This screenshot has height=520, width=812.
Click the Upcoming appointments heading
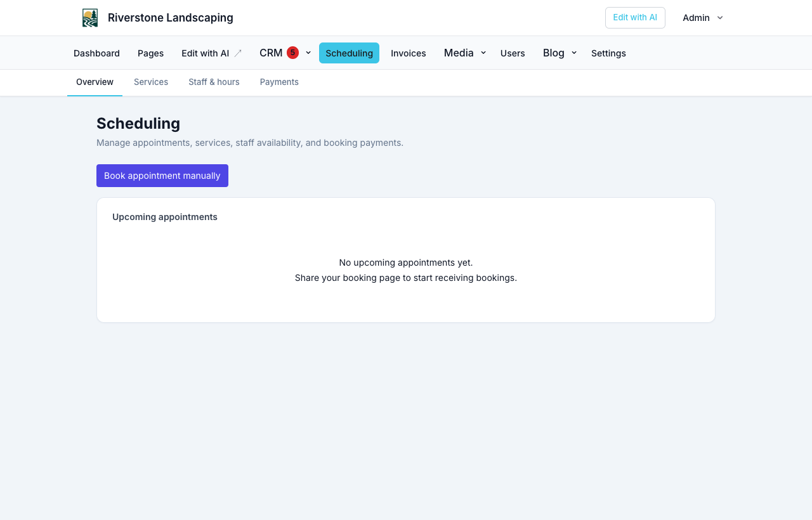(x=165, y=217)
